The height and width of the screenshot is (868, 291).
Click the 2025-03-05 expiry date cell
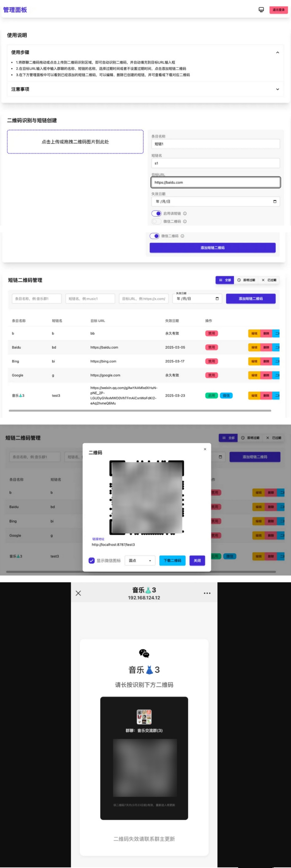175,347
